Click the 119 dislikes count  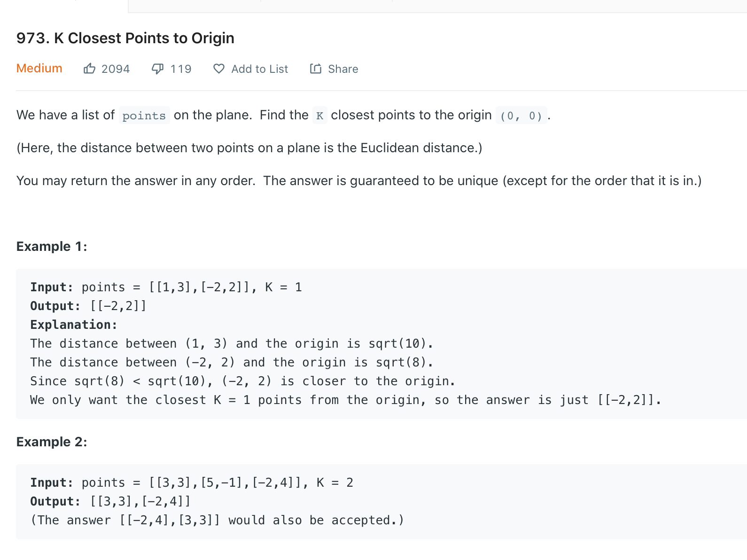tap(181, 69)
